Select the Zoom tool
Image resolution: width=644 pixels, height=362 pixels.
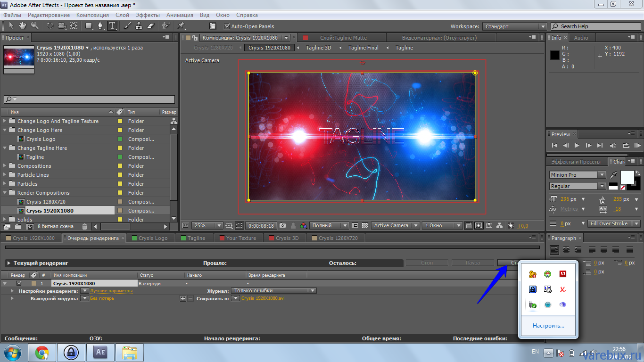34,26
